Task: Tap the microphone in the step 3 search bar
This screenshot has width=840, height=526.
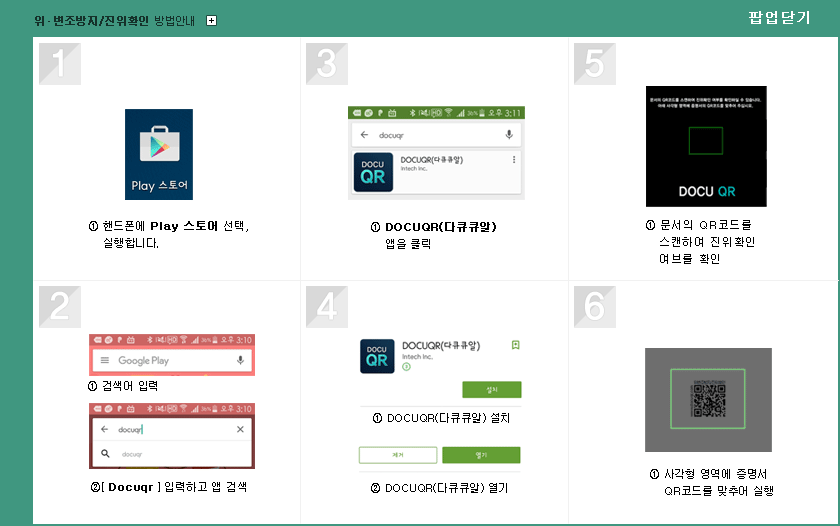Action: (508, 134)
